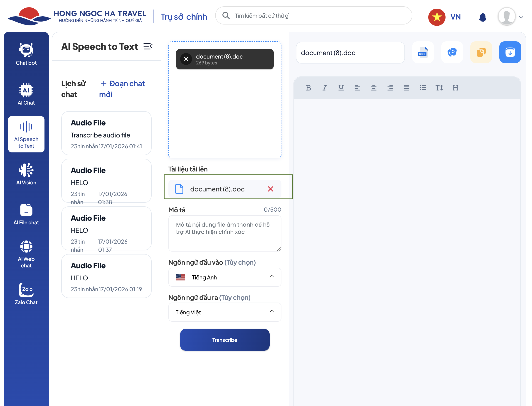The width and height of the screenshot is (532, 406).
Task: Insert a bulleted list
Action: tap(423, 88)
